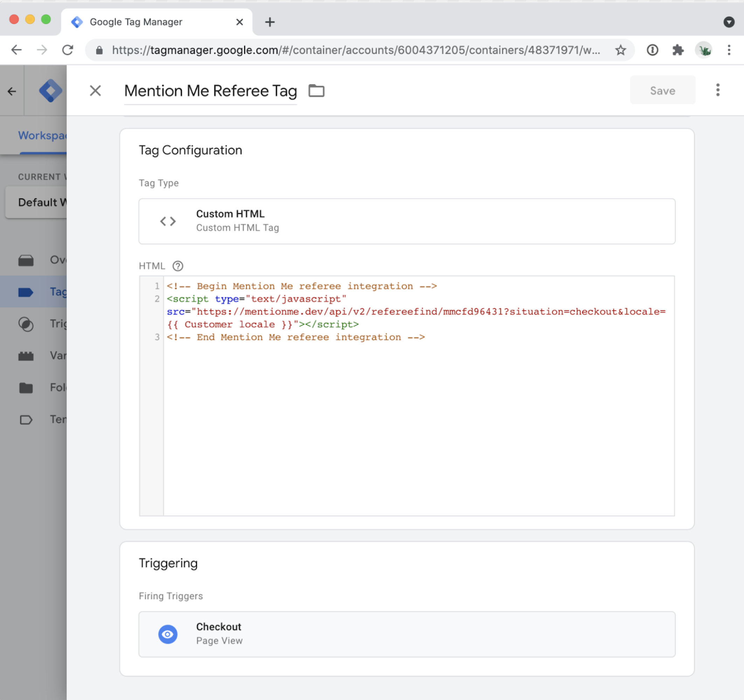
Task: Open the HTML field help icon
Action: [178, 266]
